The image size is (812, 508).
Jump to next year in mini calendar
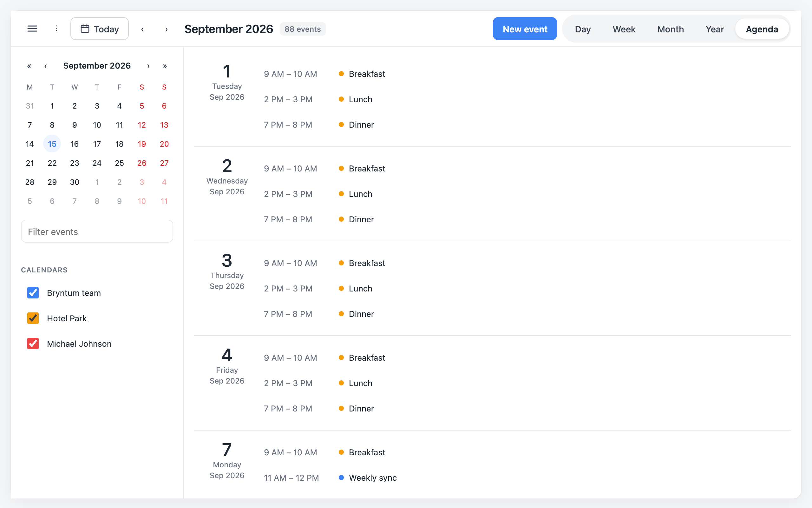[165, 66]
